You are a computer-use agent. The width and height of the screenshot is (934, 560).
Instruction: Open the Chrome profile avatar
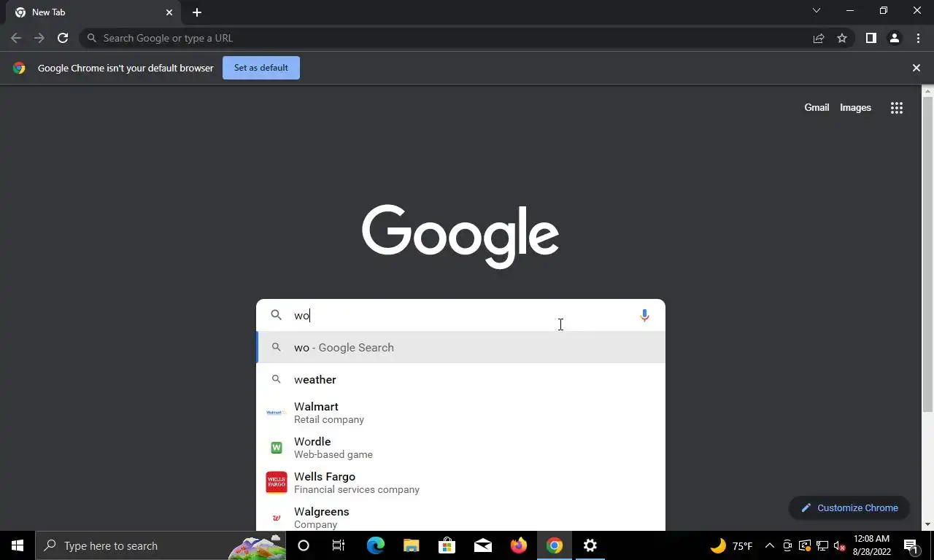[x=894, y=38]
